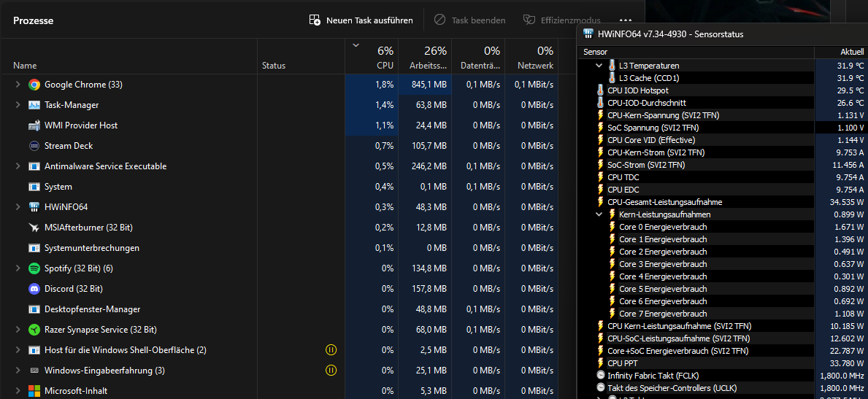
Task: Sort processes by Datenträger column
Action: tap(477, 56)
